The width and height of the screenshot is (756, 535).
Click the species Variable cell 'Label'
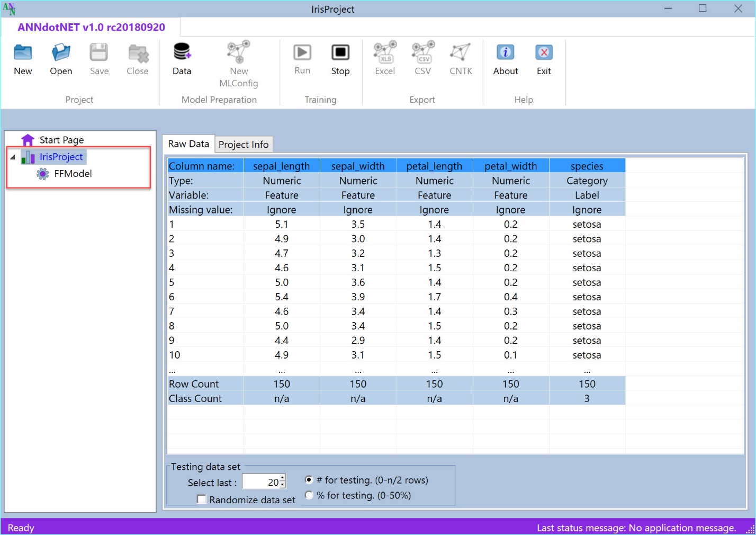[587, 195]
